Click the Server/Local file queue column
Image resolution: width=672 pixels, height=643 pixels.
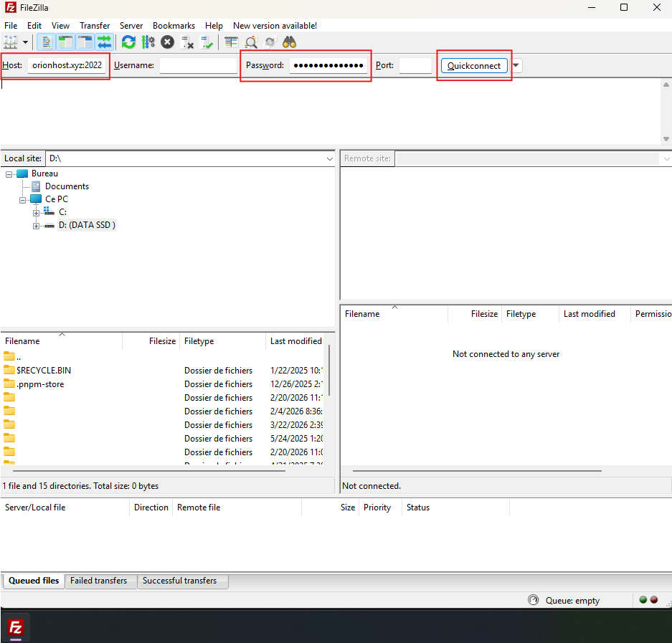pos(65,508)
